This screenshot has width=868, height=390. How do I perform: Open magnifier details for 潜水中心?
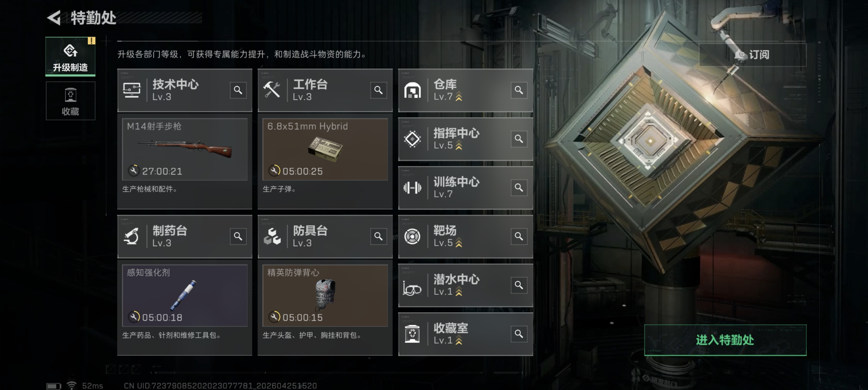519,285
